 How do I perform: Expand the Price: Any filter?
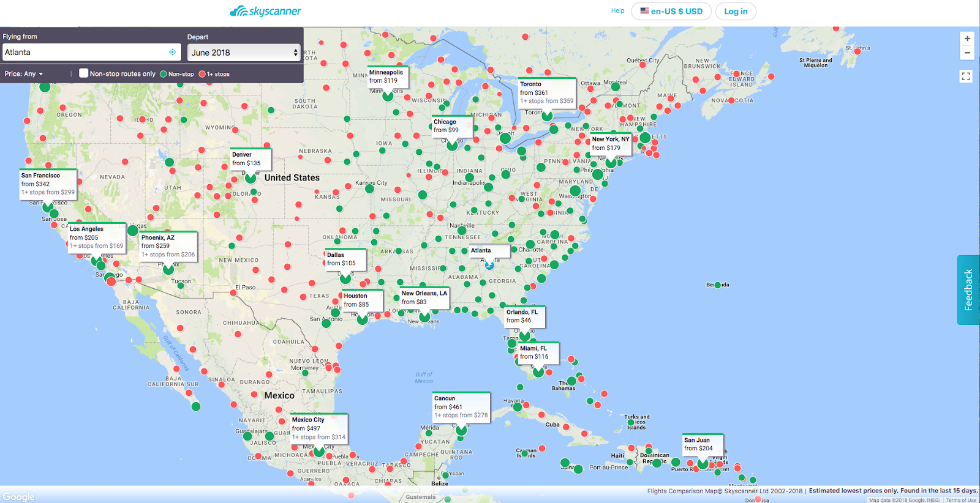point(24,74)
